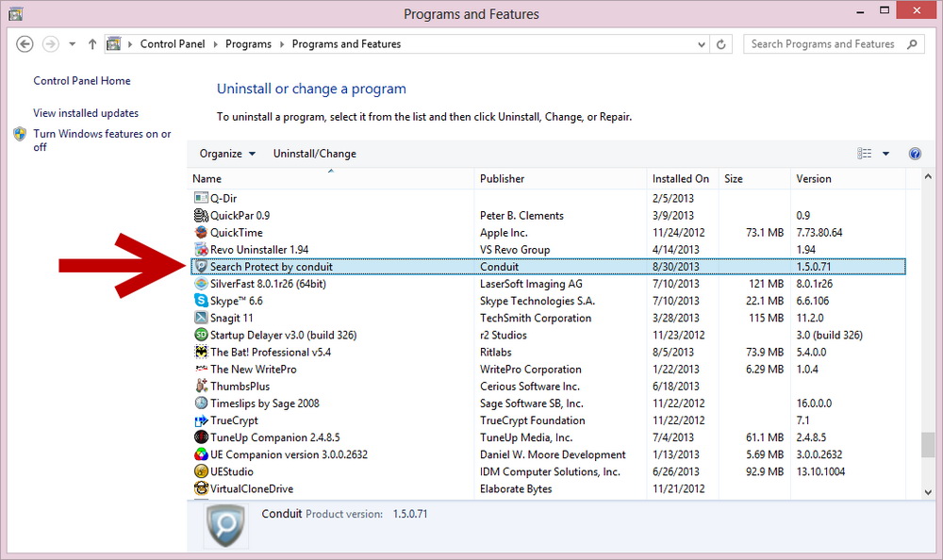The height and width of the screenshot is (560, 943).
Task: Click the ThumbsPlus icon
Action: (201, 386)
